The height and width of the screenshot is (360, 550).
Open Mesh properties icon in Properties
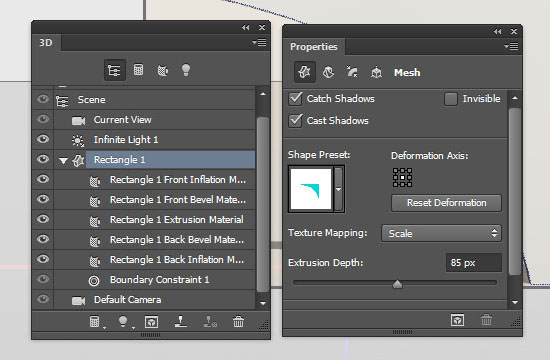point(304,72)
